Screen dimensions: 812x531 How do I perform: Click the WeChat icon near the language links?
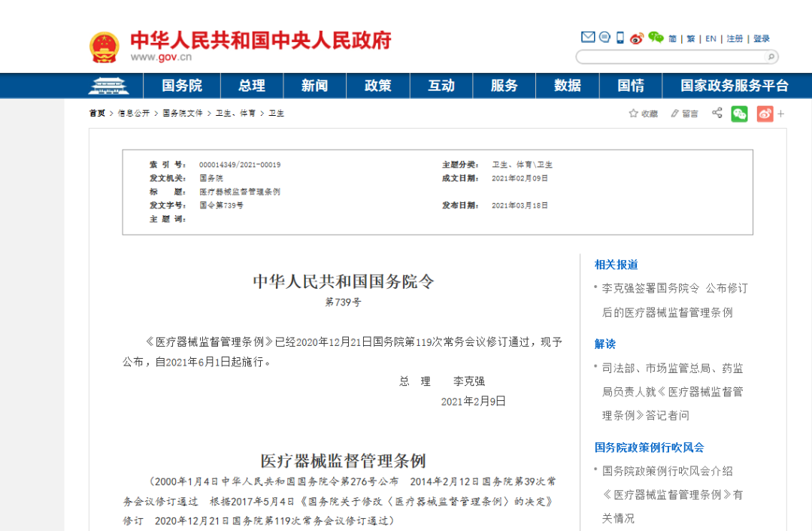(656, 37)
